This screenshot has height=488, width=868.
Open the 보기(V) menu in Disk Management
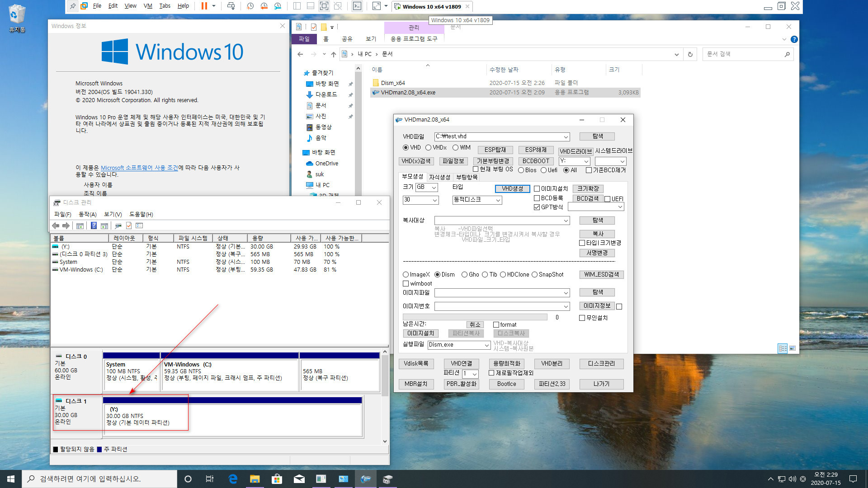(x=113, y=215)
